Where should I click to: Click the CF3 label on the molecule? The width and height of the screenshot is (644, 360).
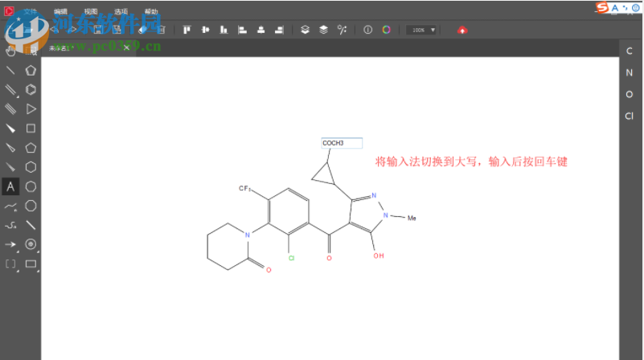click(244, 188)
